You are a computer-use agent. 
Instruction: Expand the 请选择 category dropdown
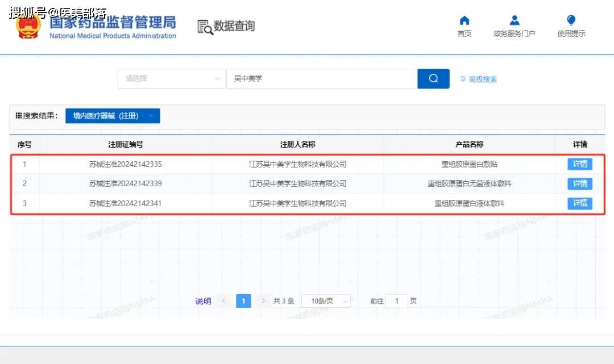click(172, 78)
